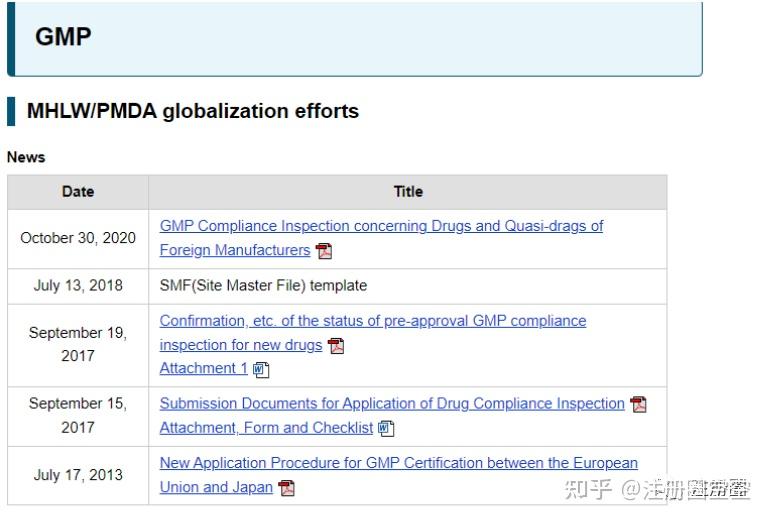
Task: Click MHLW/PMDA globalization efforts heading
Action: click(192, 111)
